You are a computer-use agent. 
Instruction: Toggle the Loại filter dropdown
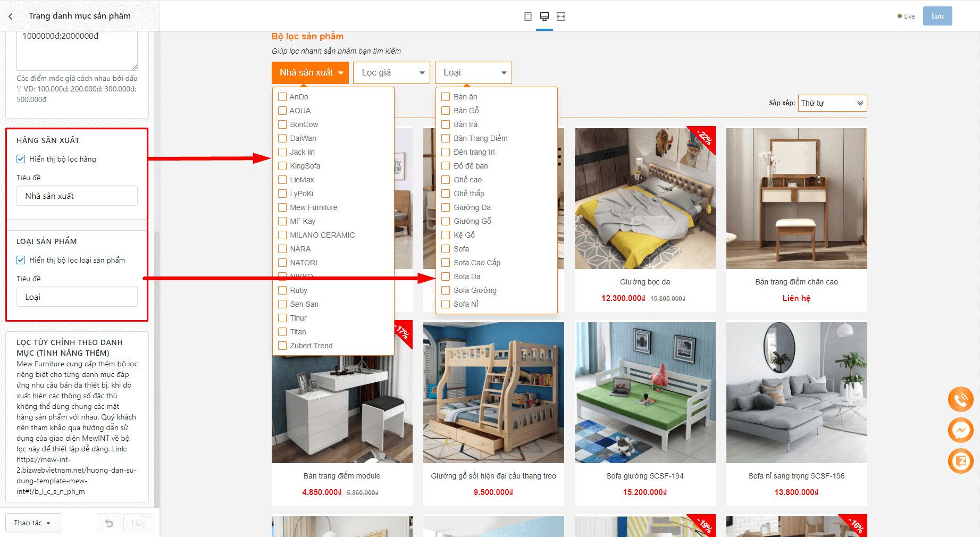(473, 73)
